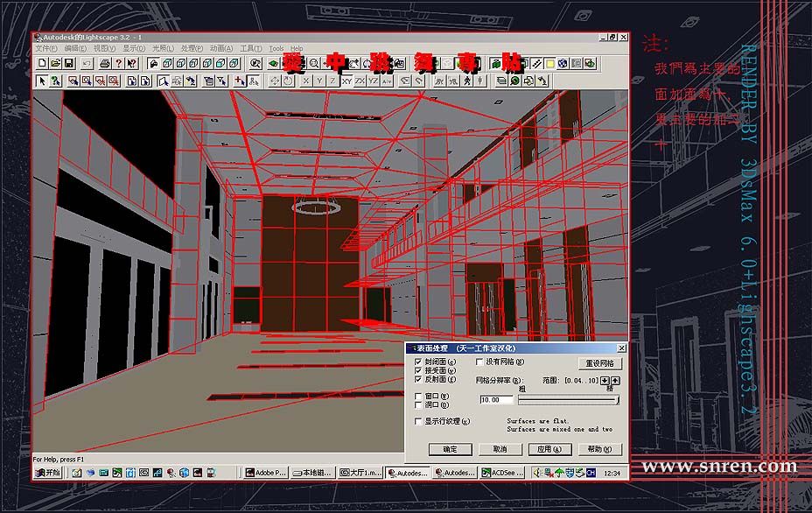The width and height of the screenshot is (812, 513).
Task: Click the Undo toolbar icon
Action: pos(87,64)
